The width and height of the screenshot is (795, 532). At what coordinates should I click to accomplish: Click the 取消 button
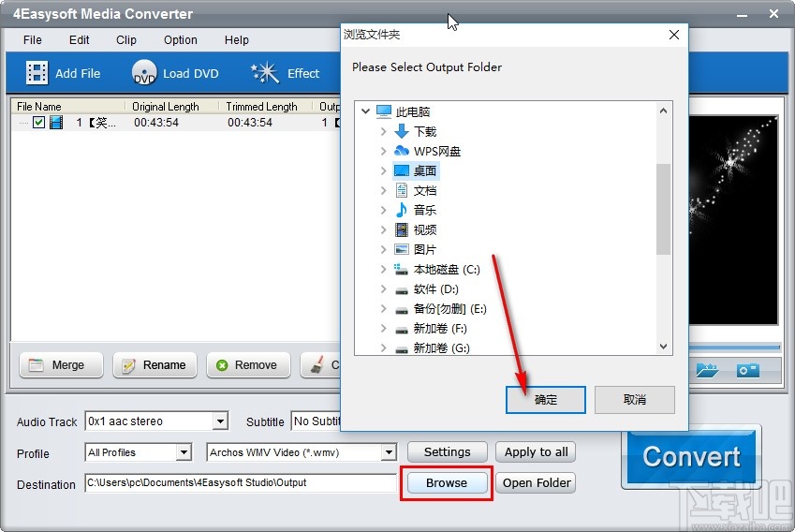coord(634,400)
